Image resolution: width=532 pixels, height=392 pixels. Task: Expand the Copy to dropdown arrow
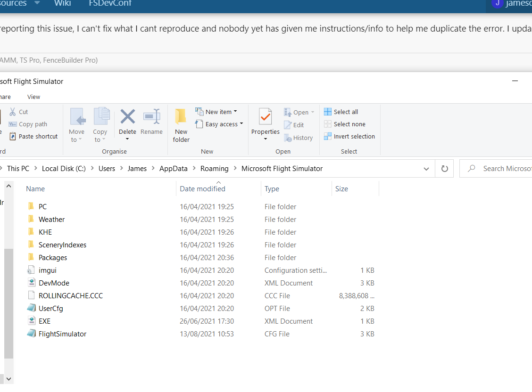point(104,139)
